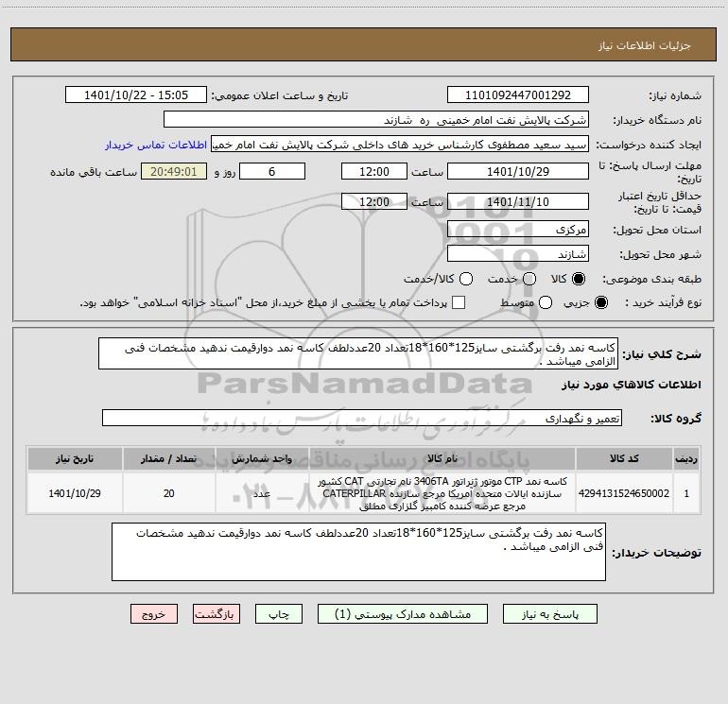Click the days remaining field showing 6

(272, 171)
